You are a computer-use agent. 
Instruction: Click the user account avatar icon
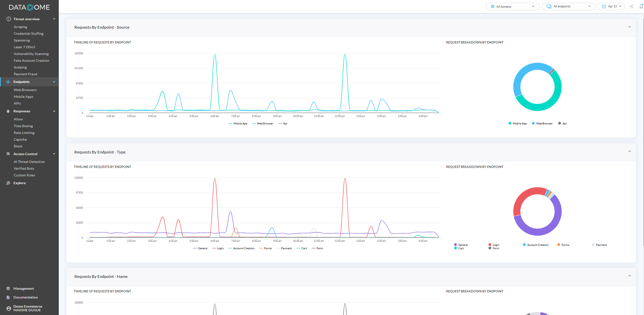(9, 308)
